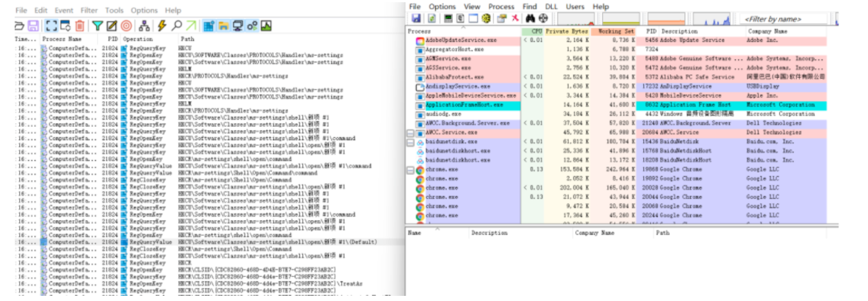Click the crosshair Find Window's Process icon
Image resolution: width=868 pixels, height=301 pixels.
click(542, 18)
